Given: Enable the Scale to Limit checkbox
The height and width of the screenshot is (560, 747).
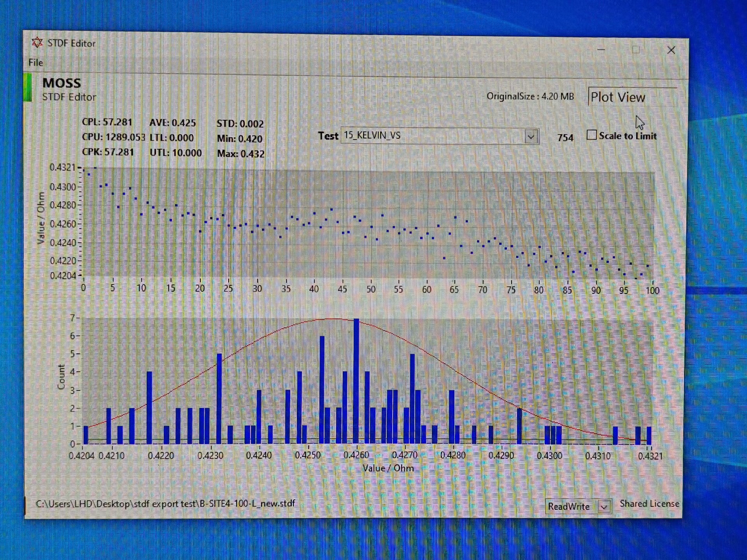Looking at the screenshot, I should tap(591, 135).
